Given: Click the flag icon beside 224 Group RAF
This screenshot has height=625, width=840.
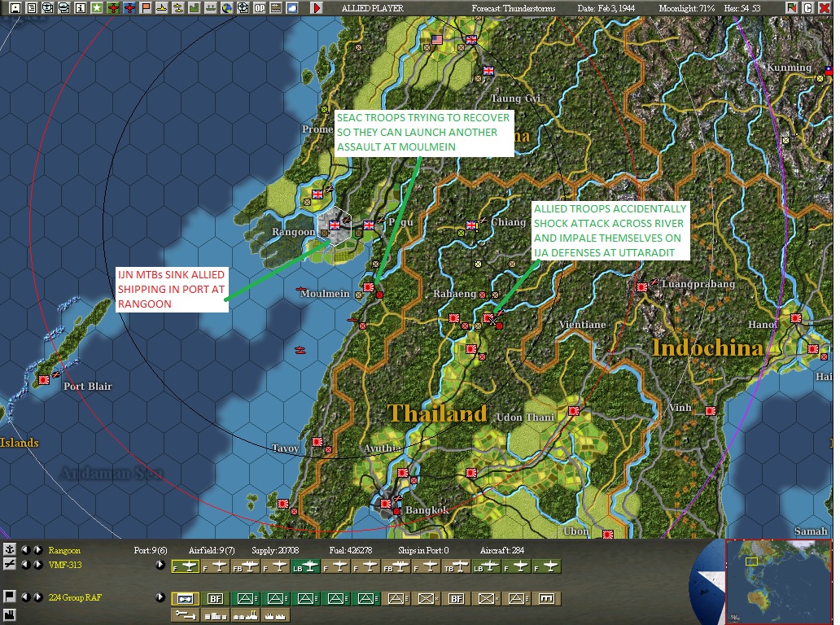Looking at the screenshot, I should [9, 597].
